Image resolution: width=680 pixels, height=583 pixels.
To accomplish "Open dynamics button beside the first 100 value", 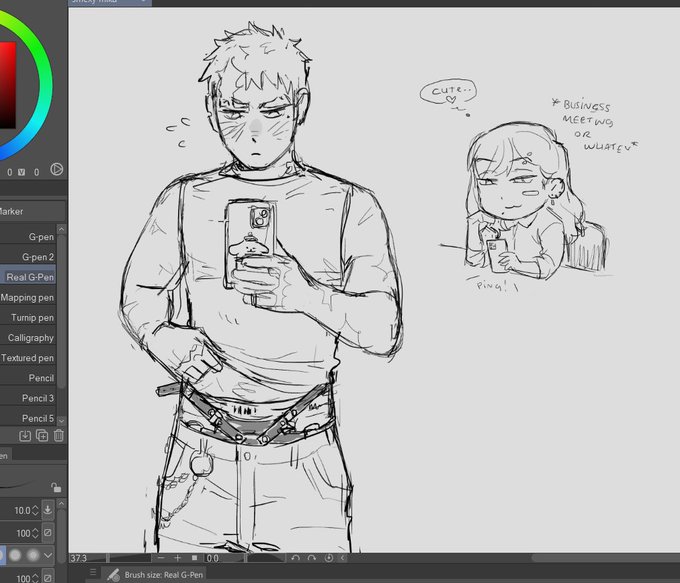I will coord(48,533).
